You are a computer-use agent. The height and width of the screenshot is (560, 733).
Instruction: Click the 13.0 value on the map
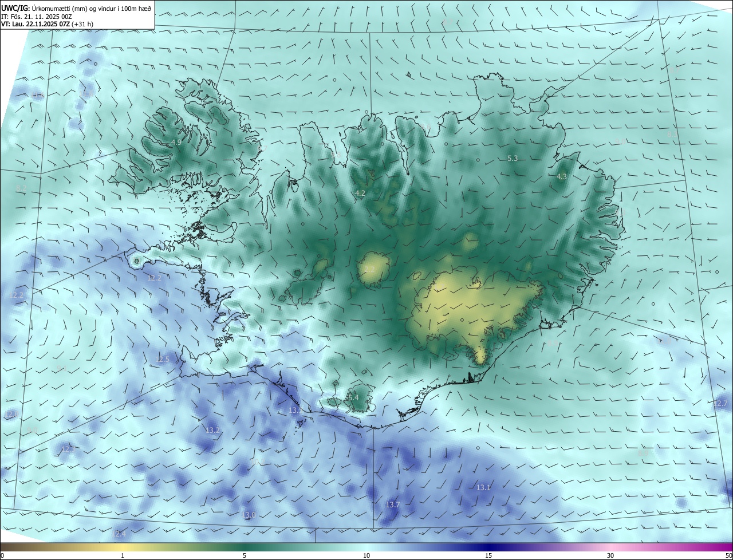(x=249, y=515)
